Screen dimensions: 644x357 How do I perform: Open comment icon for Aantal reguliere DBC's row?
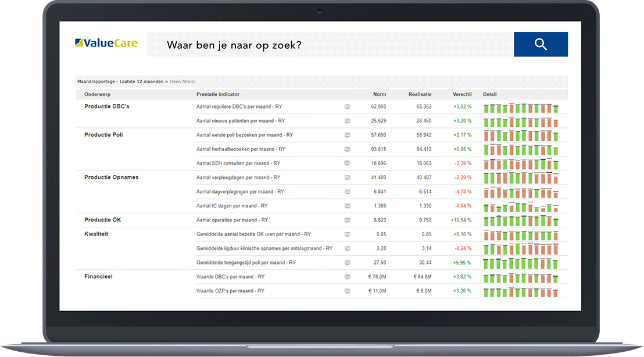[x=347, y=107]
